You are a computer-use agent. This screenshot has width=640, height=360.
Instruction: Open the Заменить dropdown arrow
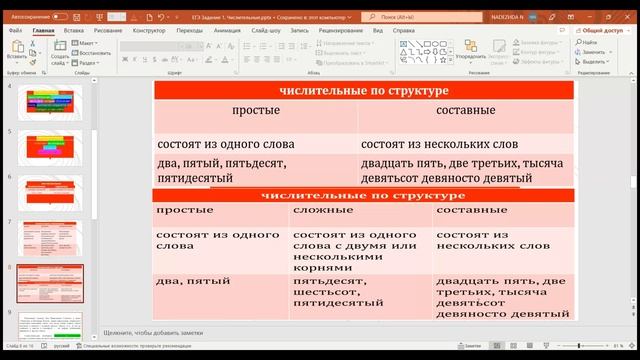611,52
